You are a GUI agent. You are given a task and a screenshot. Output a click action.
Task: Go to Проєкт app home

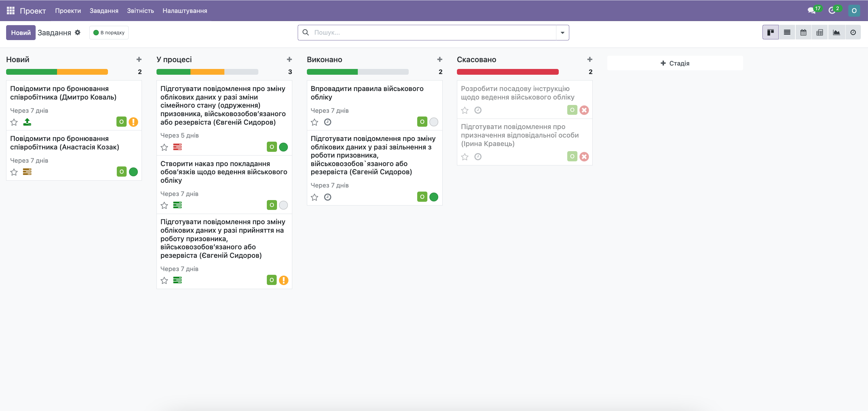[x=33, y=11]
